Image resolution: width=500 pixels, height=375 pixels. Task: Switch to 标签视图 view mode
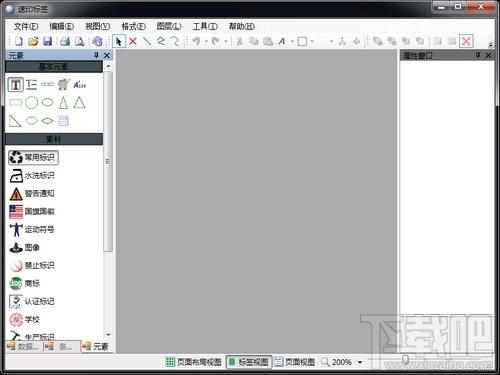pos(249,362)
